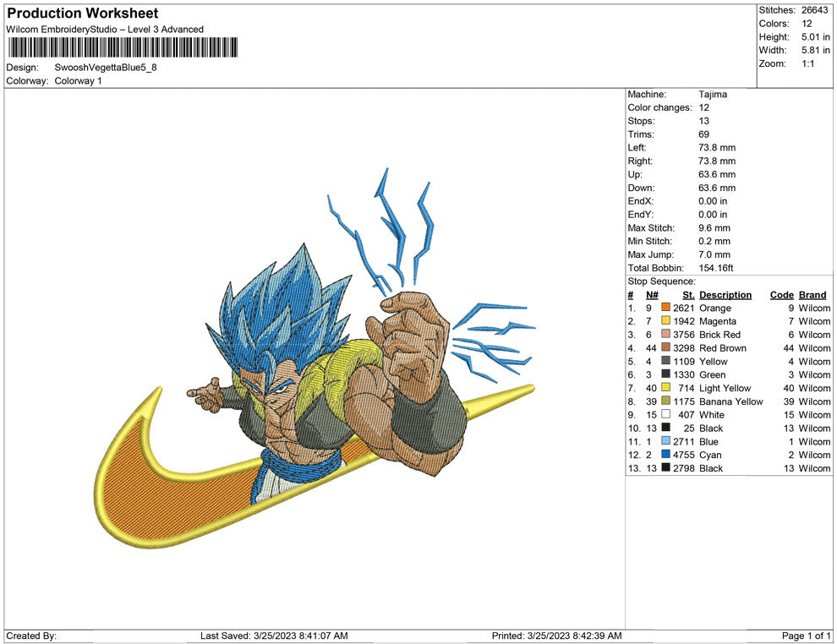This screenshot has width=837, height=644.
Task: Click the Green thread swatch in stop 6
Action: pyautogui.click(x=665, y=374)
